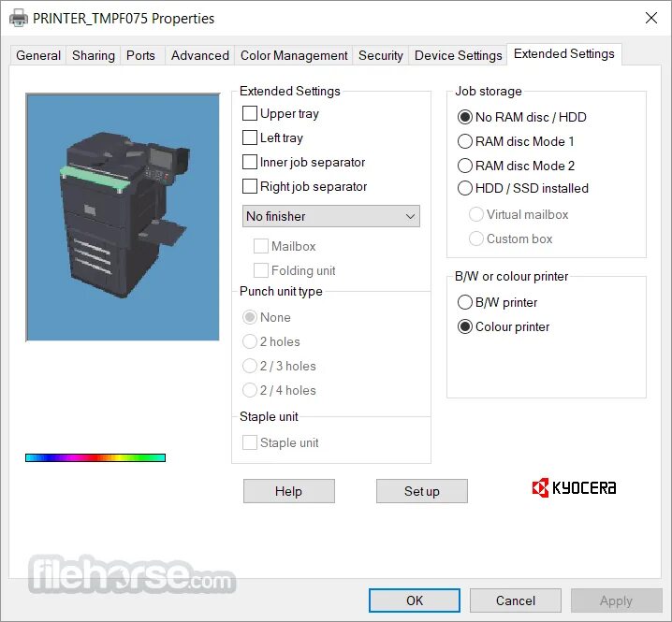Choose 2 / 4 holes punch option
This screenshot has height=622, width=672.
[250, 391]
